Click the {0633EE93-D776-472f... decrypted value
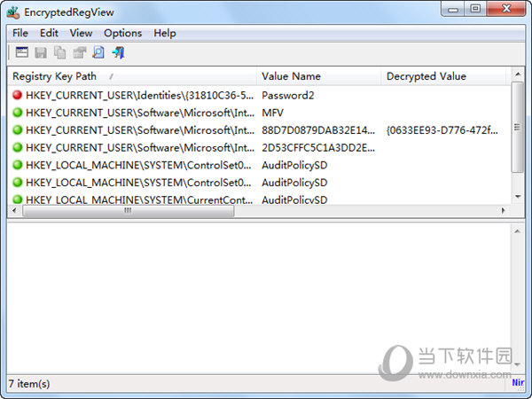The image size is (532, 399). [442, 130]
